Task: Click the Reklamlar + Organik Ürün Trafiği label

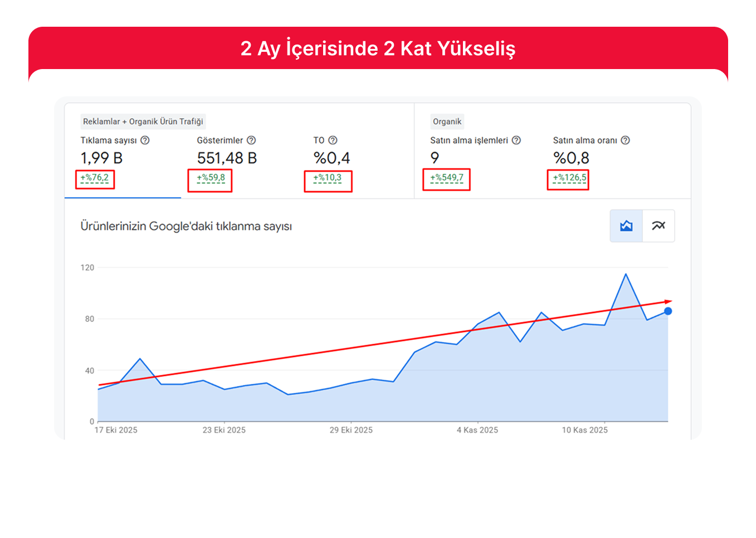Action: 143,121
